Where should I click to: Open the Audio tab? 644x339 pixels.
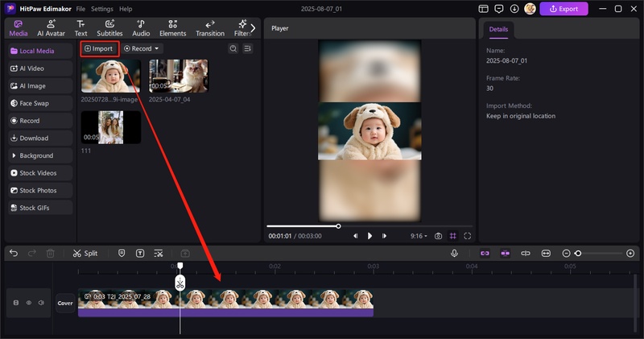(141, 28)
